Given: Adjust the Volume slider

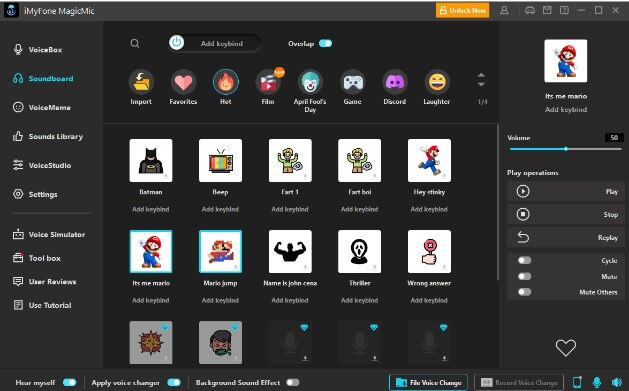Looking at the screenshot, I should pyautogui.click(x=565, y=149).
